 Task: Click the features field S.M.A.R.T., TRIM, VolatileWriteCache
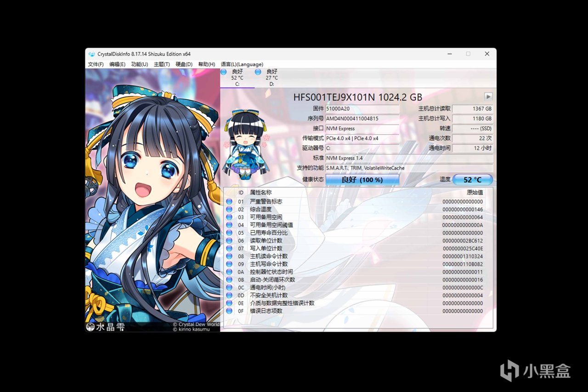(x=409, y=168)
